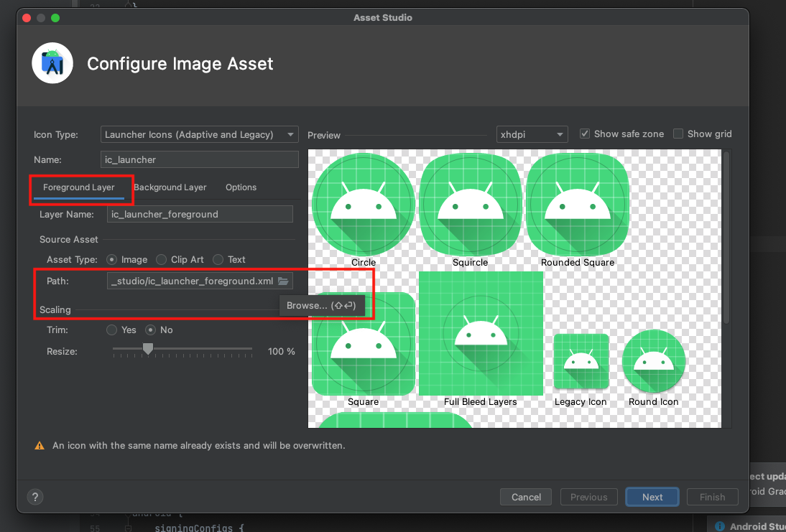Screen dimensions: 786x532
Task: Click the folder browse icon in Path field
Action: (x=283, y=281)
